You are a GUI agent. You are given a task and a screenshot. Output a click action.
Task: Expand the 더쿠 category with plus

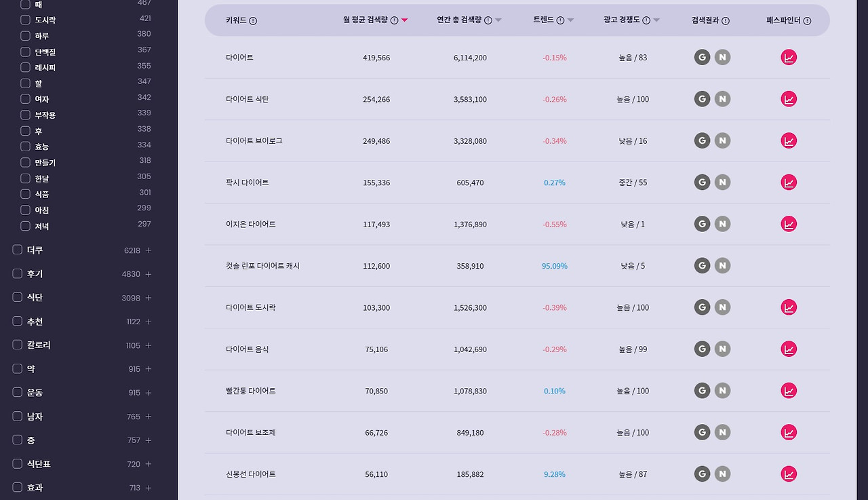(149, 250)
